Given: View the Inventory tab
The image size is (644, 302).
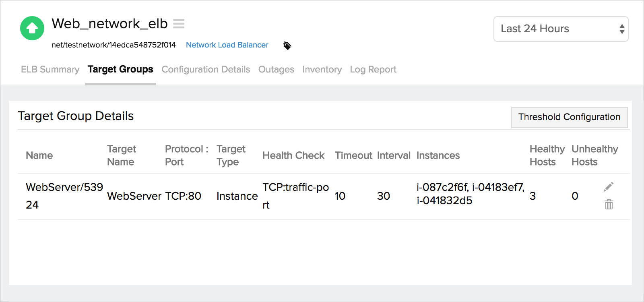Looking at the screenshot, I should click(322, 69).
